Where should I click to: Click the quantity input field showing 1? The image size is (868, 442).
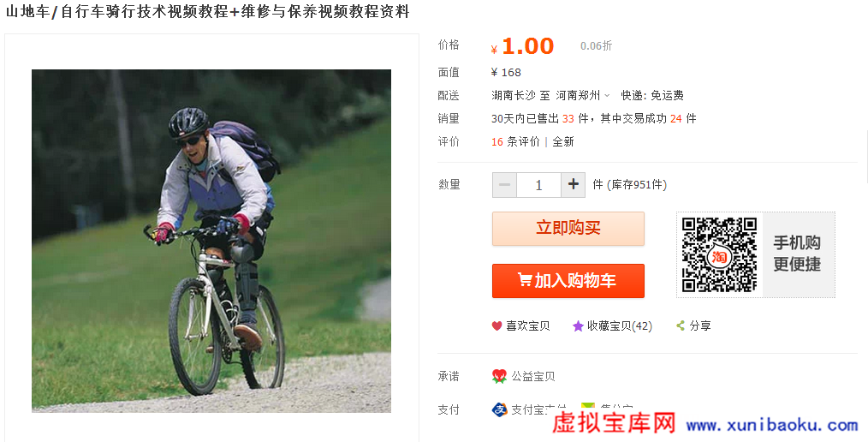[x=538, y=184]
